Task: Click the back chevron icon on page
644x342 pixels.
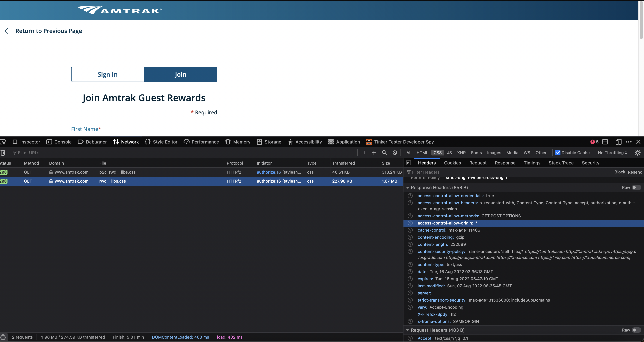Action: [7, 31]
